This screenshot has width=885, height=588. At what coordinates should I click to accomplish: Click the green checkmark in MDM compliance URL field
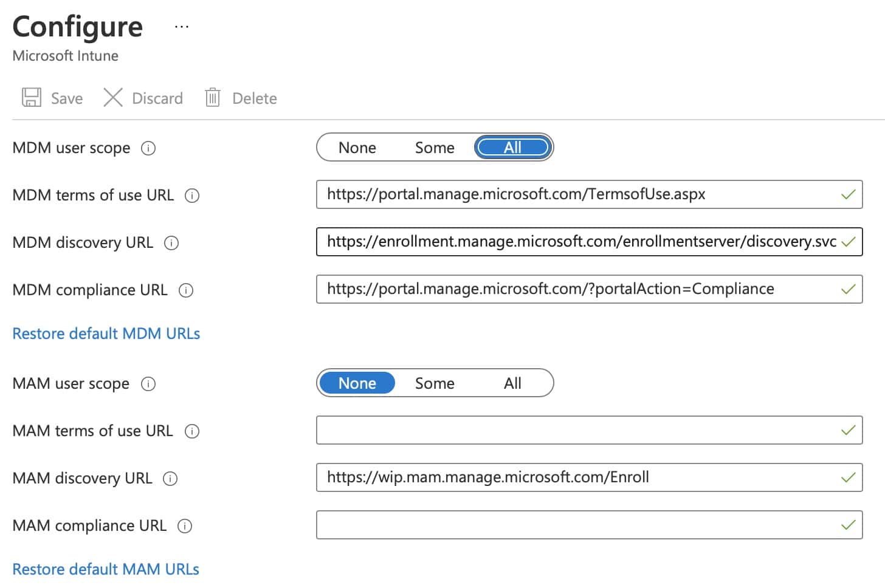point(848,289)
